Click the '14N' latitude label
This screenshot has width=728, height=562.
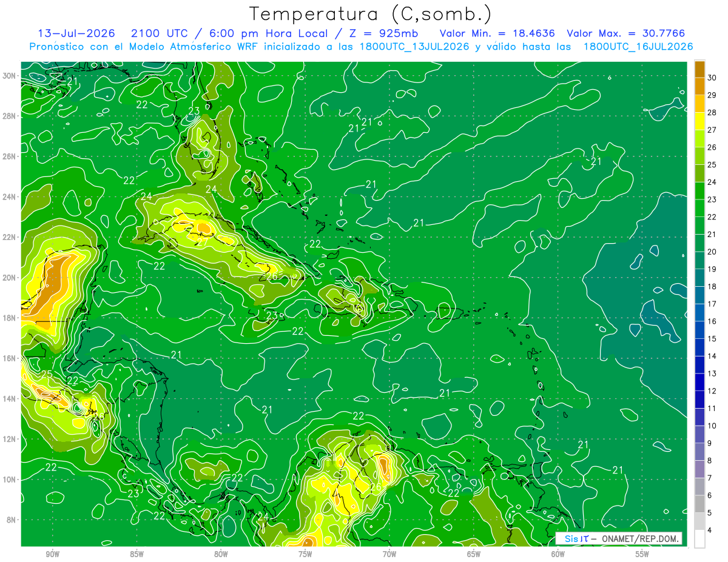pos(9,399)
